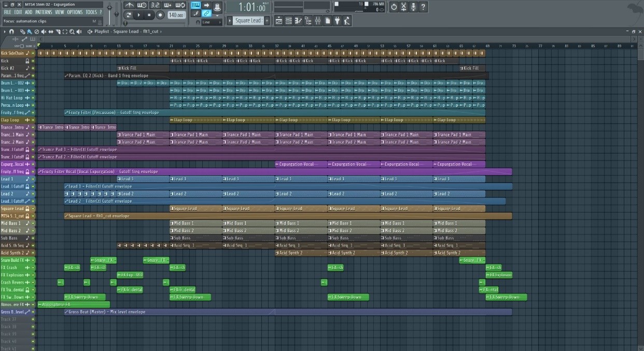The height and width of the screenshot is (351, 644).
Task: Open the EDIT menu
Action: (x=18, y=12)
